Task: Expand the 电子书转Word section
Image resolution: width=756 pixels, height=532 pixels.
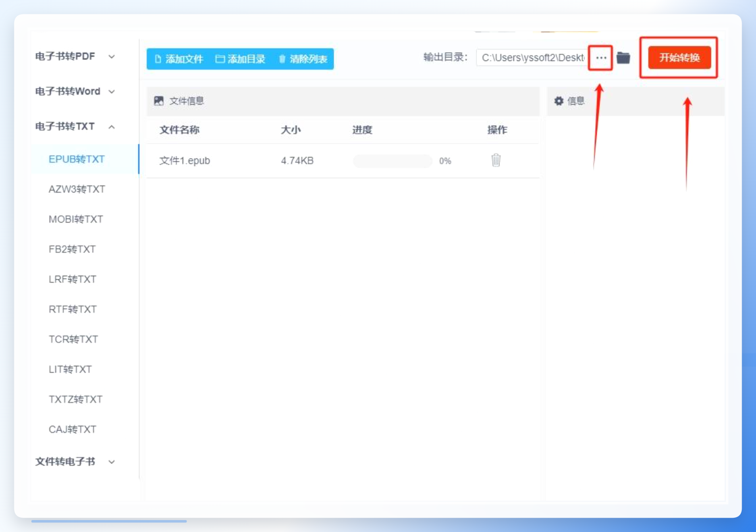Action: pos(75,91)
